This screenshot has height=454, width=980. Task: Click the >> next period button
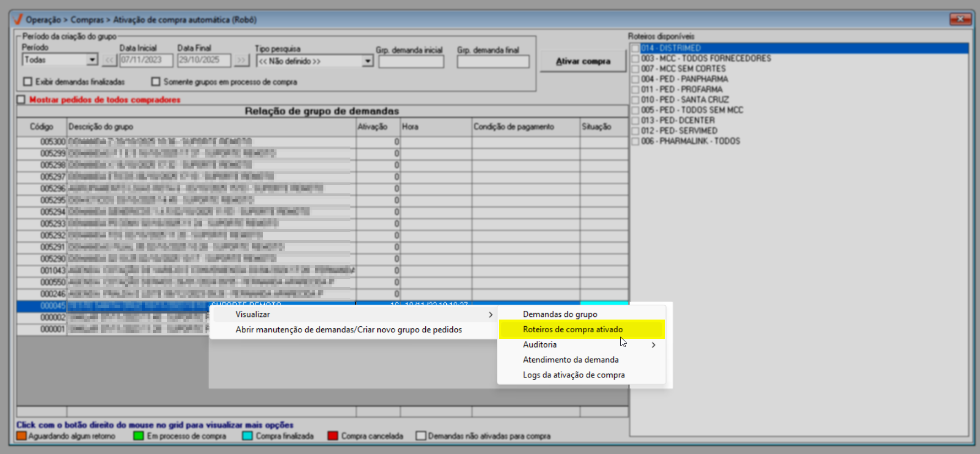[241, 60]
